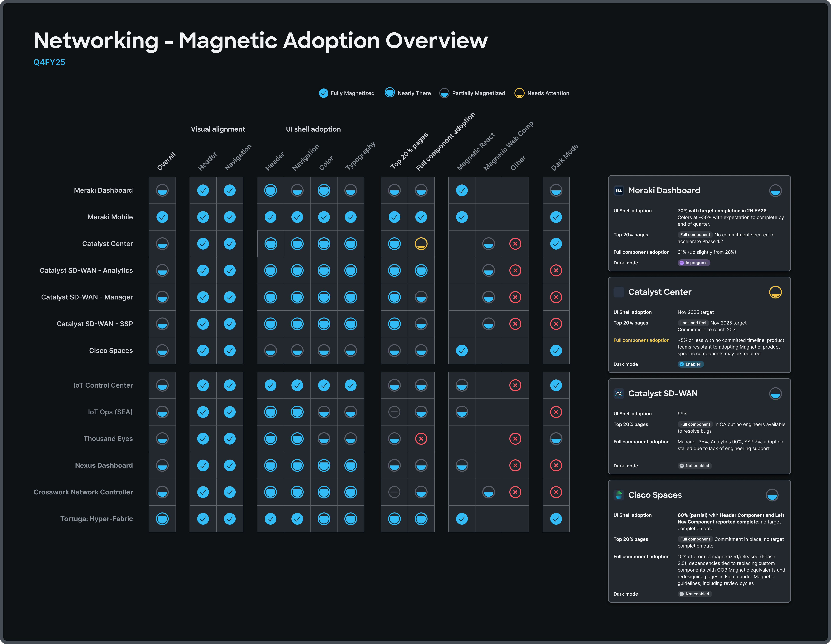This screenshot has height=644, width=831.
Task: Click the UI shell adoption group heading
Action: (313, 129)
